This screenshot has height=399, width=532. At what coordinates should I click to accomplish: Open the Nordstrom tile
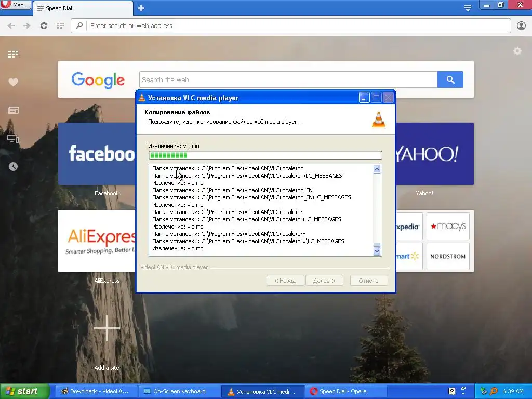point(448,256)
